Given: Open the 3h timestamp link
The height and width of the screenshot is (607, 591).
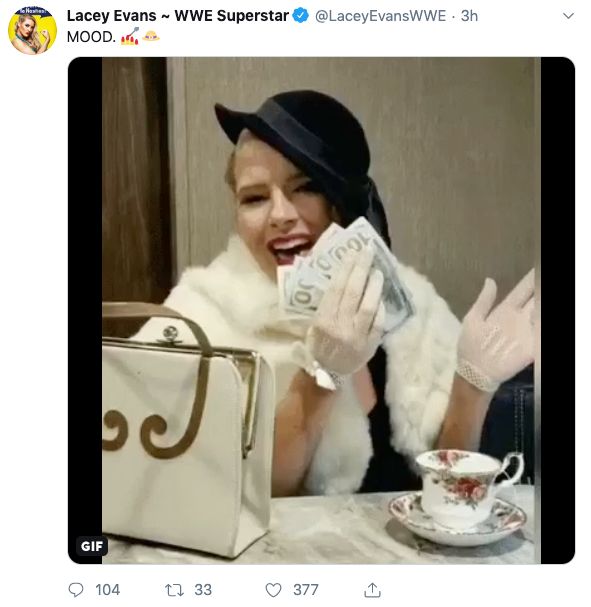Looking at the screenshot, I should (x=469, y=16).
